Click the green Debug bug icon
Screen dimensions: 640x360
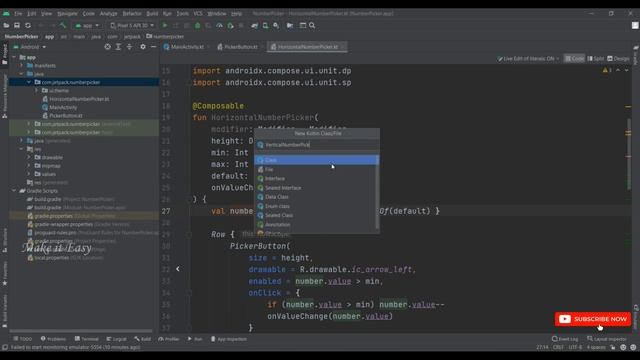[198, 25]
